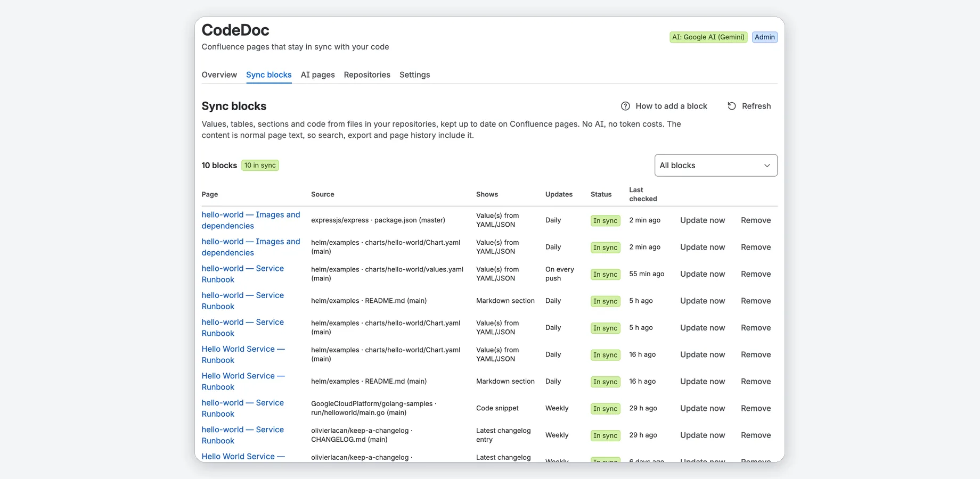Open hello-world Images and dependencies page for package.json row
This screenshot has width=980, height=479.
(250, 220)
